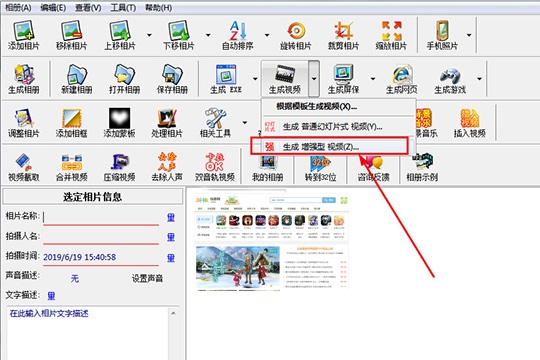
Task: Click the 旋转相片 rotate photo icon
Action: pyautogui.click(x=295, y=35)
